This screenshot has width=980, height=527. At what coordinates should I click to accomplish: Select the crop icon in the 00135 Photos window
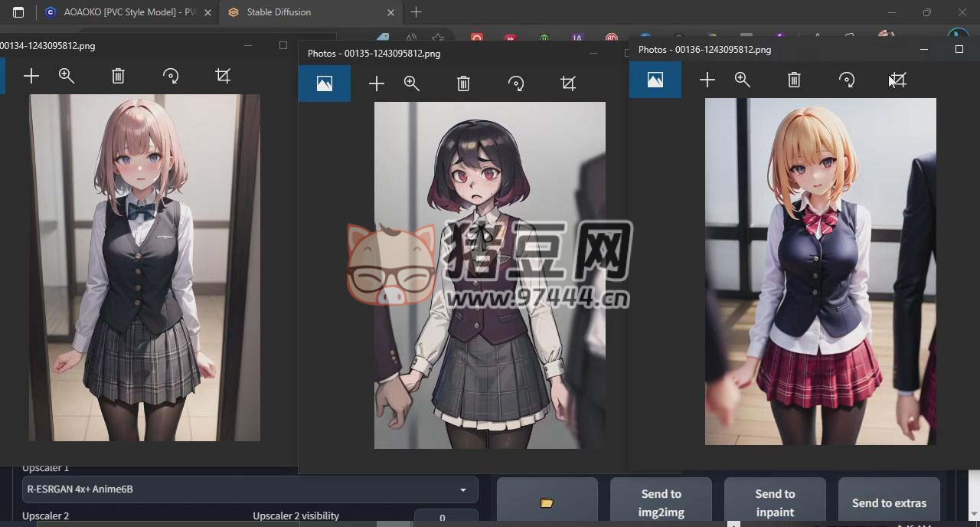(x=568, y=83)
